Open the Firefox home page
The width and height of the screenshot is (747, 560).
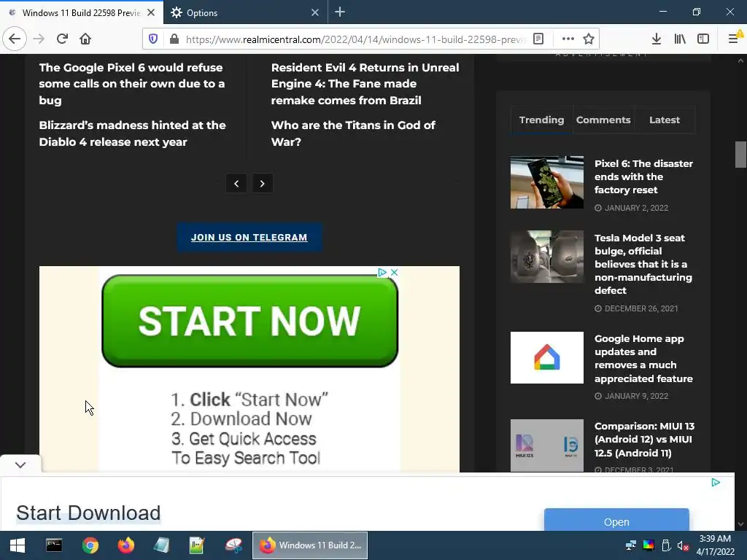pos(85,39)
